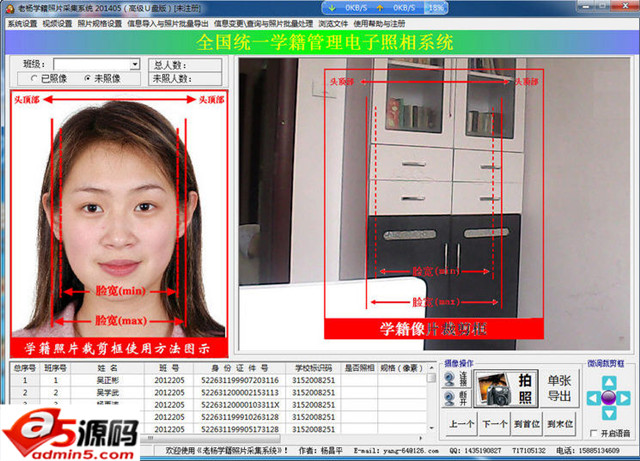
Task: Nudge crop frame right with right arrow
Action: point(625,398)
